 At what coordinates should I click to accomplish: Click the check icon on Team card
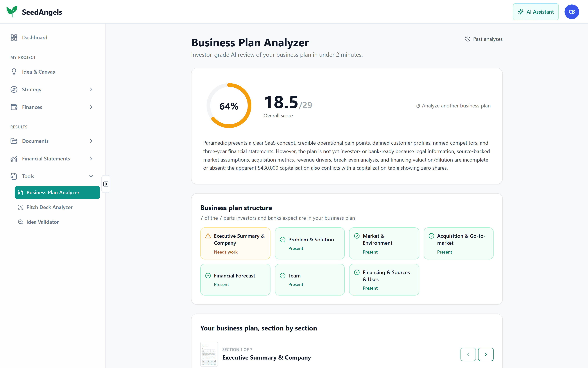pos(283,275)
